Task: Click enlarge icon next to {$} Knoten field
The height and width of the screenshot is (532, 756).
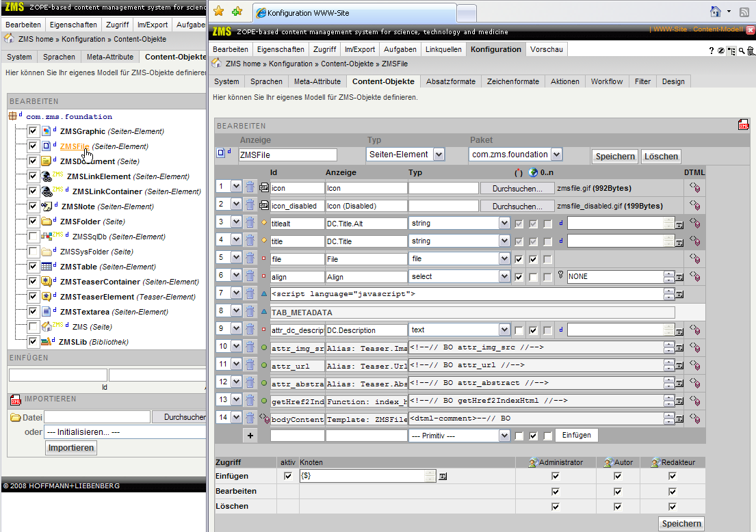Action: coord(443,477)
